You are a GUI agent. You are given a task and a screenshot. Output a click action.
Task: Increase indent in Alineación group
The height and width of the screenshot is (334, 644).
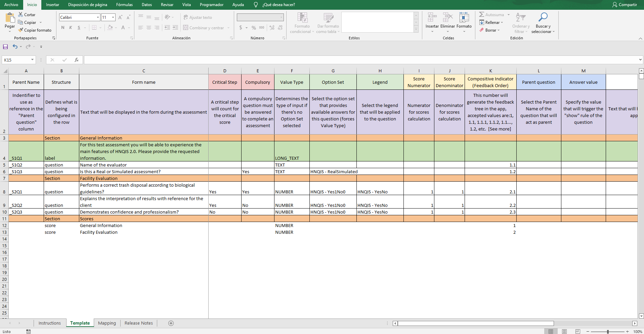coord(175,28)
